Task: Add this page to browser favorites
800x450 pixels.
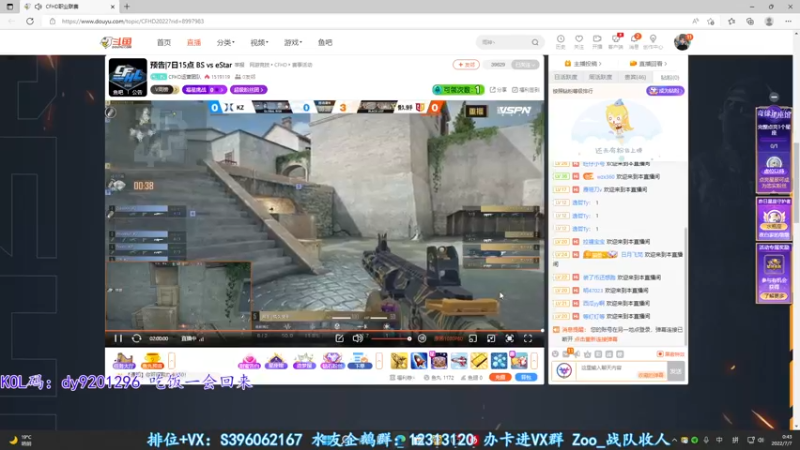Action: click(711, 21)
